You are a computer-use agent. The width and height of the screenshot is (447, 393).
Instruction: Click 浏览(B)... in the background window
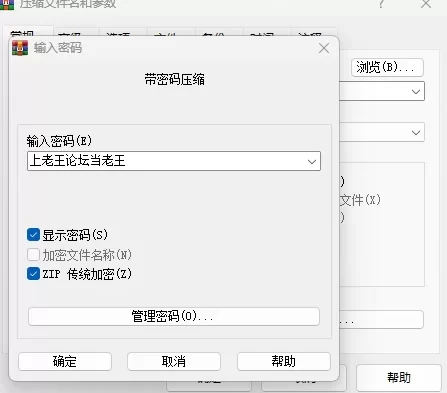387,67
